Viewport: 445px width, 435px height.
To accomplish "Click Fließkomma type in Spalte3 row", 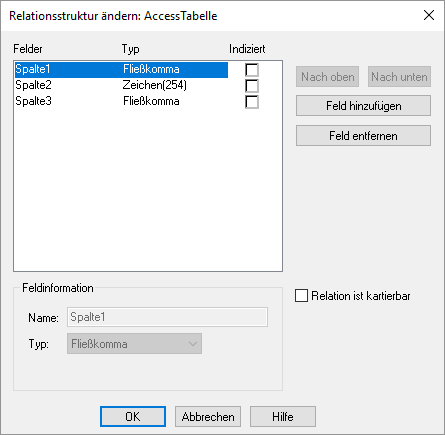I will tap(151, 101).
